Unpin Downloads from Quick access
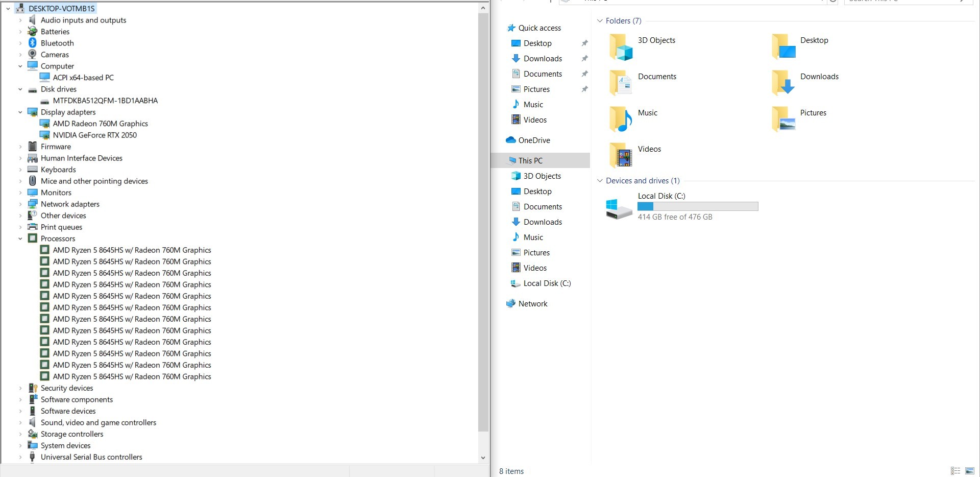 coord(584,58)
